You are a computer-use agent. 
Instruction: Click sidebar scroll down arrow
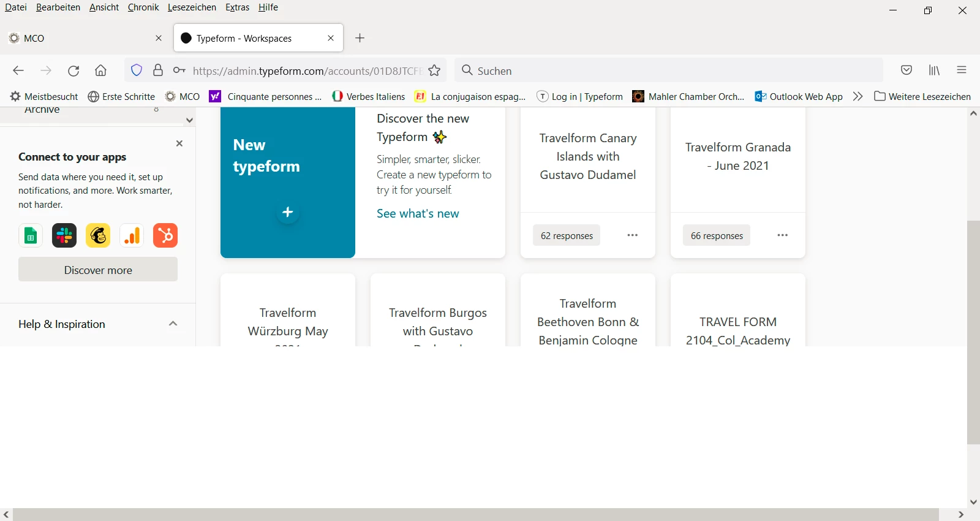pyautogui.click(x=189, y=120)
